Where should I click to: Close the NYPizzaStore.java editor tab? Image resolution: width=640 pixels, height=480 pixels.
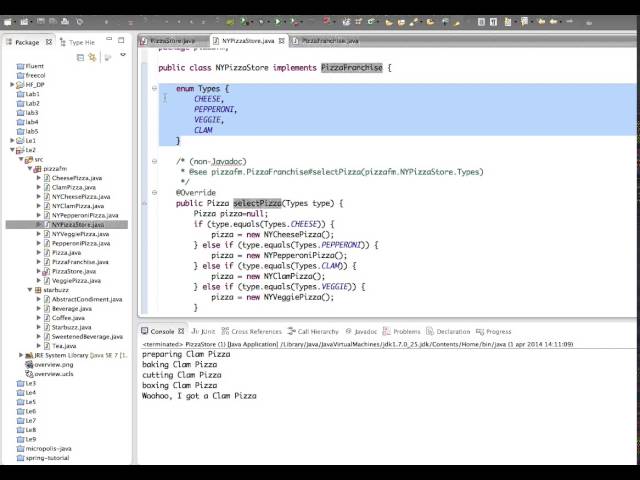tap(282, 41)
